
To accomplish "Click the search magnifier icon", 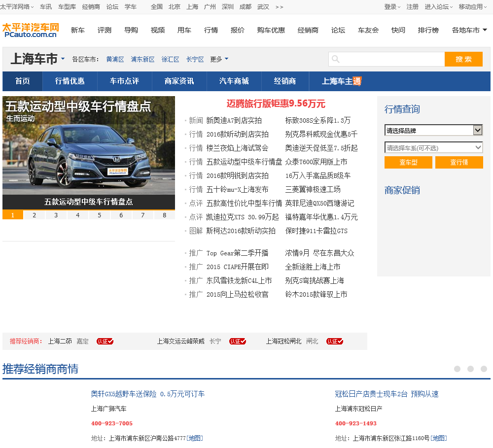I will [336, 59].
